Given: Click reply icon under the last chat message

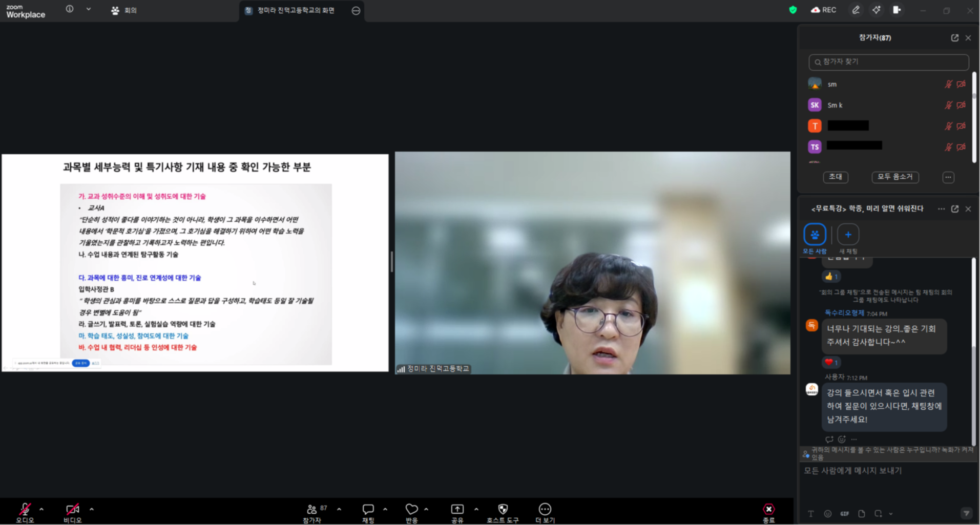Looking at the screenshot, I should click(829, 439).
